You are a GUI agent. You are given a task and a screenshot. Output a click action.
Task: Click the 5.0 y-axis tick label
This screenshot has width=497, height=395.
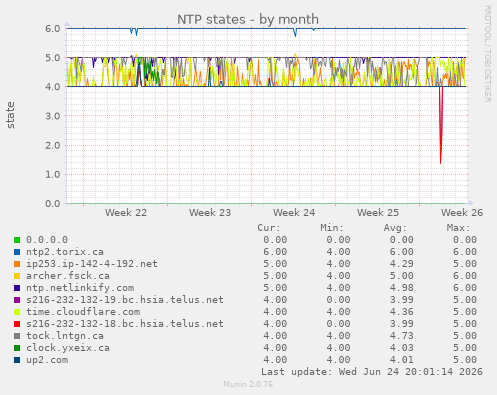[53, 58]
